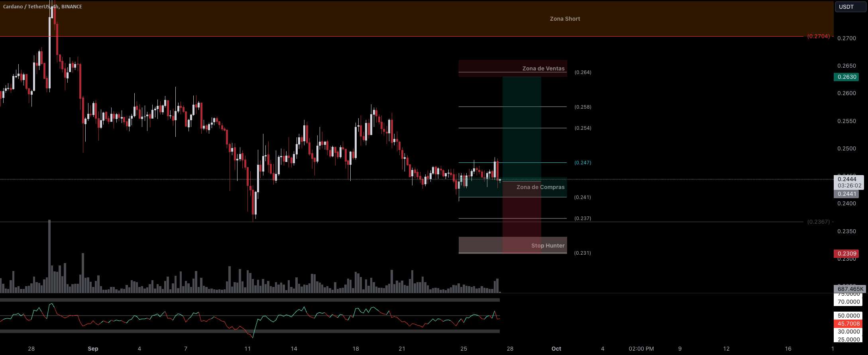
Task: Click the (0.264) level label
Action: pyautogui.click(x=583, y=72)
